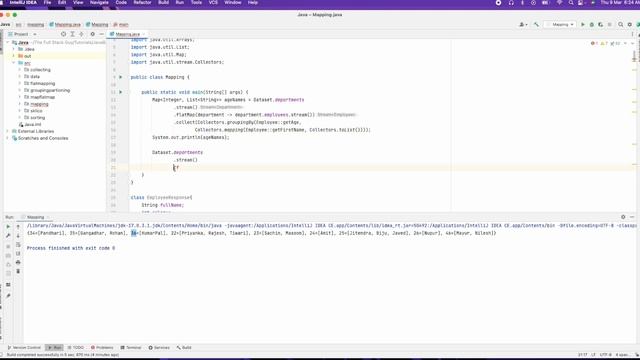The image size is (640, 360).
Task: Minimize the Run tool window
Action: click(x=632, y=217)
